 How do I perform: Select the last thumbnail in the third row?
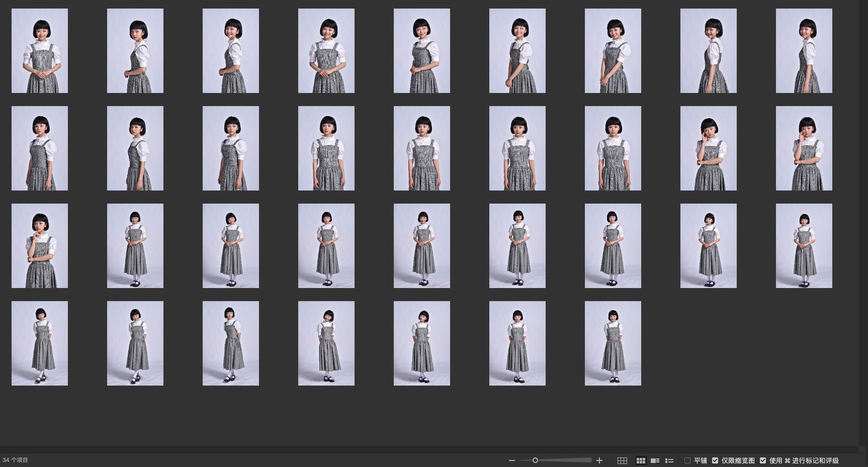[x=804, y=246]
